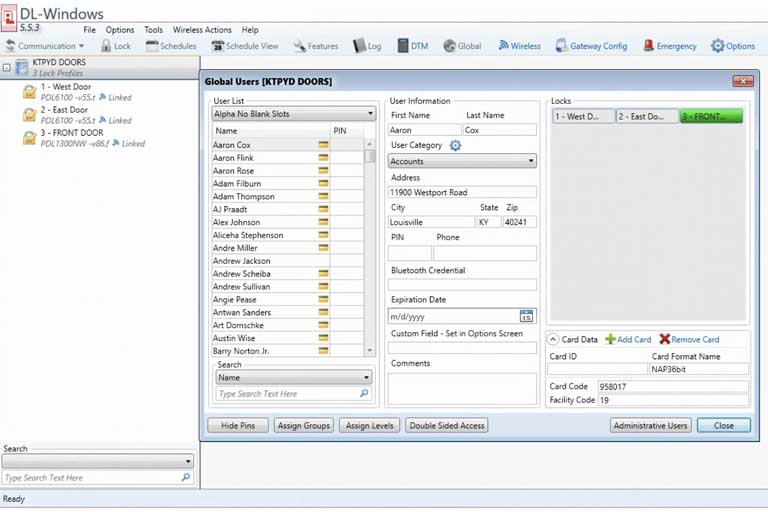
Task: Open the Tools menu
Action: (x=153, y=30)
